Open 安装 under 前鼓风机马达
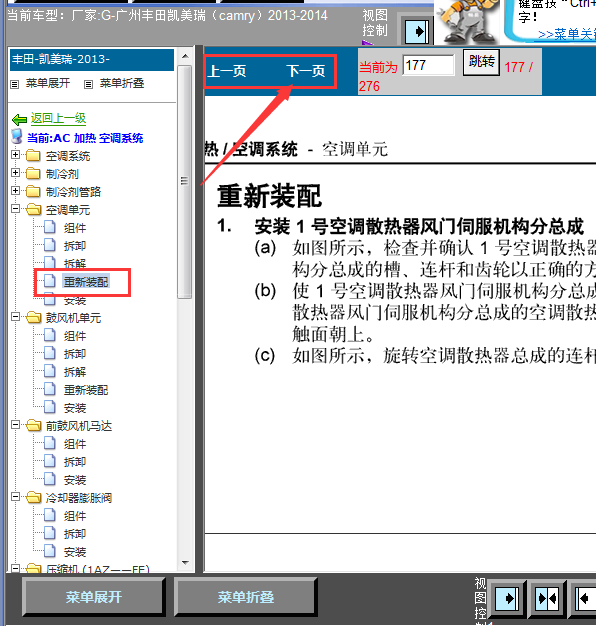Screen dimensions: 596x626 click(75, 480)
